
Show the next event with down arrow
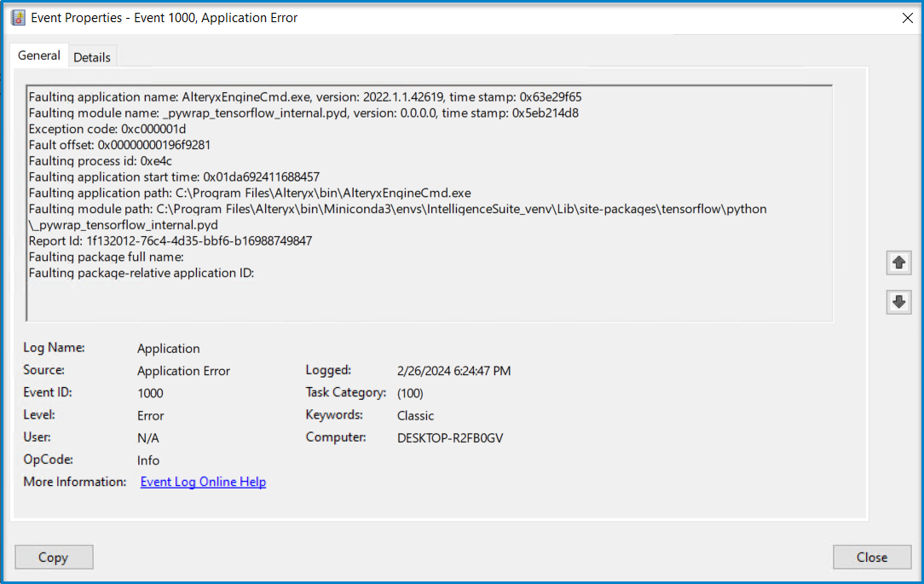click(898, 303)
